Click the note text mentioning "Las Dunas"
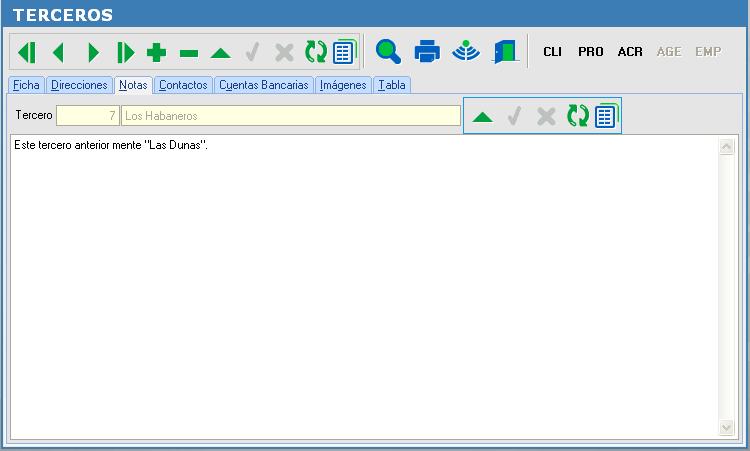This screenshot has height=451, width=750. tap(111, 145)
